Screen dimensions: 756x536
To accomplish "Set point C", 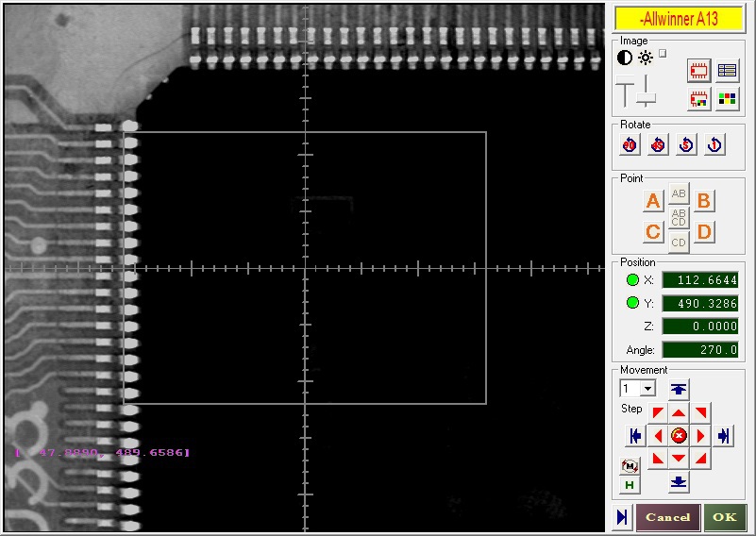I will point(653,232).
